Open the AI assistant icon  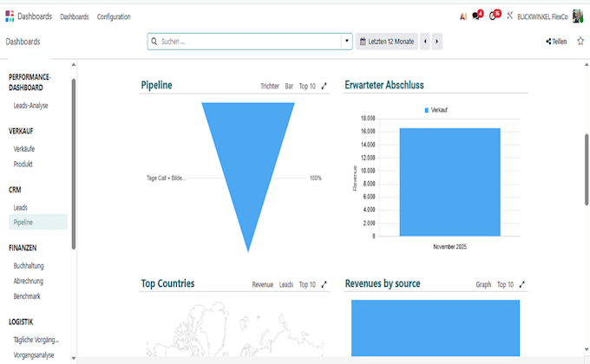(x=463, y=16)
